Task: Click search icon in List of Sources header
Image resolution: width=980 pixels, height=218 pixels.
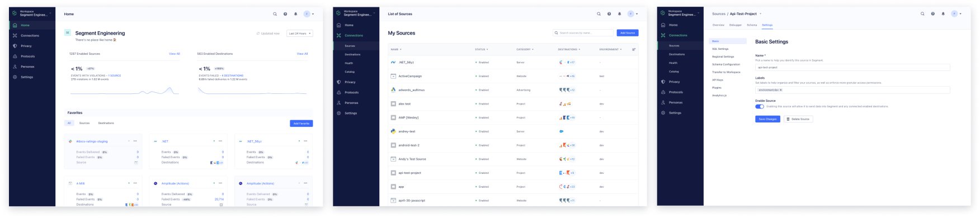Action: point(599,14)
